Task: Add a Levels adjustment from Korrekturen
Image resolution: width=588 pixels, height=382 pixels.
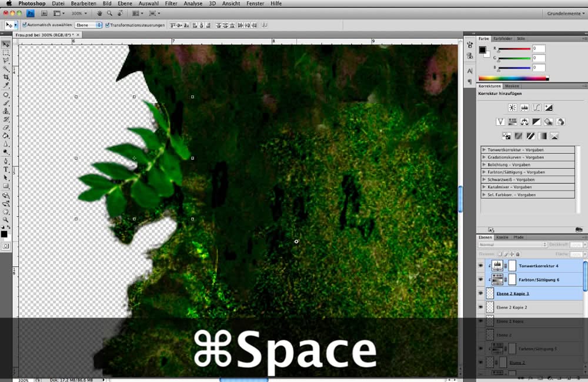Action: point(524,108)
